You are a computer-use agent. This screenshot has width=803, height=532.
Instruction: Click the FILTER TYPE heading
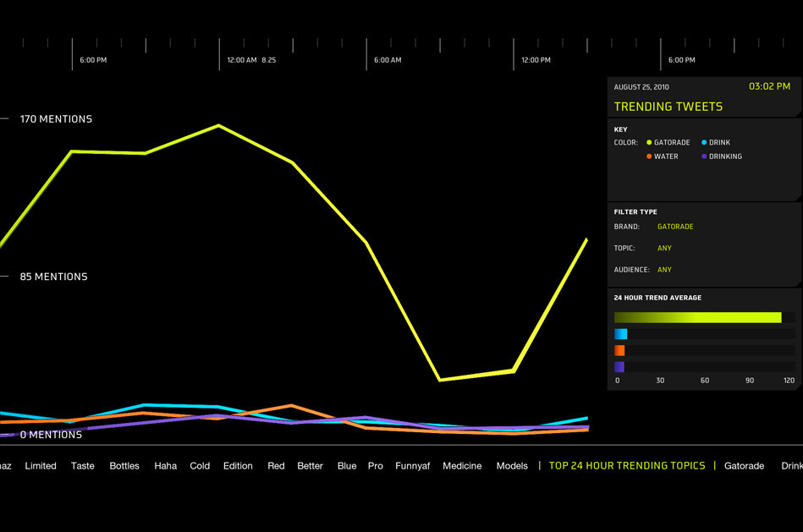(x=635, y=211)
